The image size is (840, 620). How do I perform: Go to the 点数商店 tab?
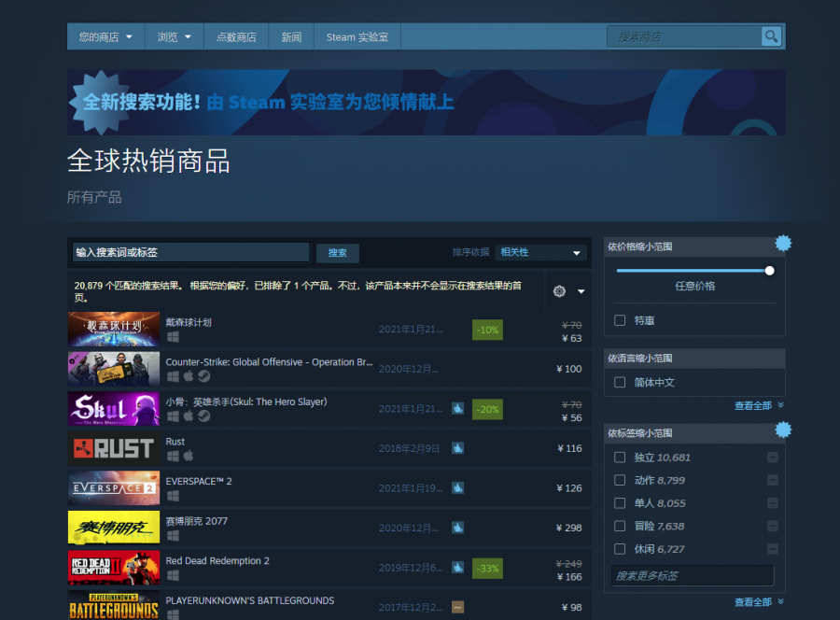point(236,36)
